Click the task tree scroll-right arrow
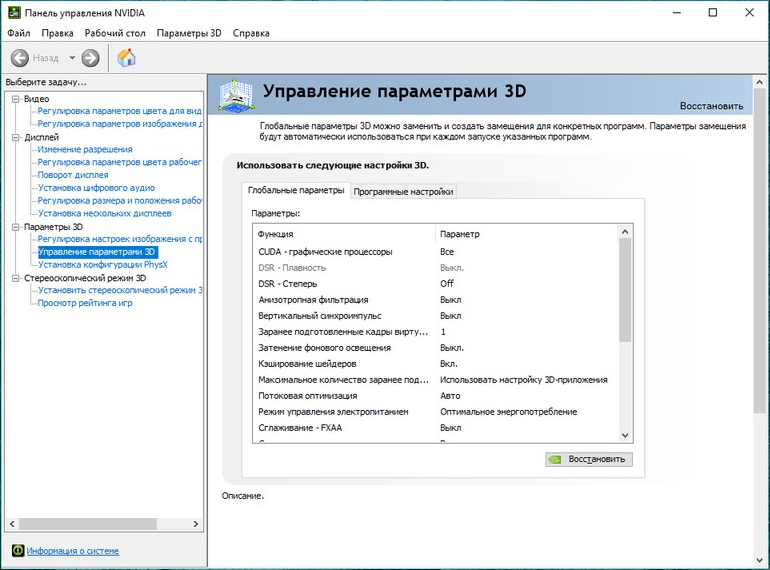Image resolution: width=770 pixels, height=570 pixels. 196,524
